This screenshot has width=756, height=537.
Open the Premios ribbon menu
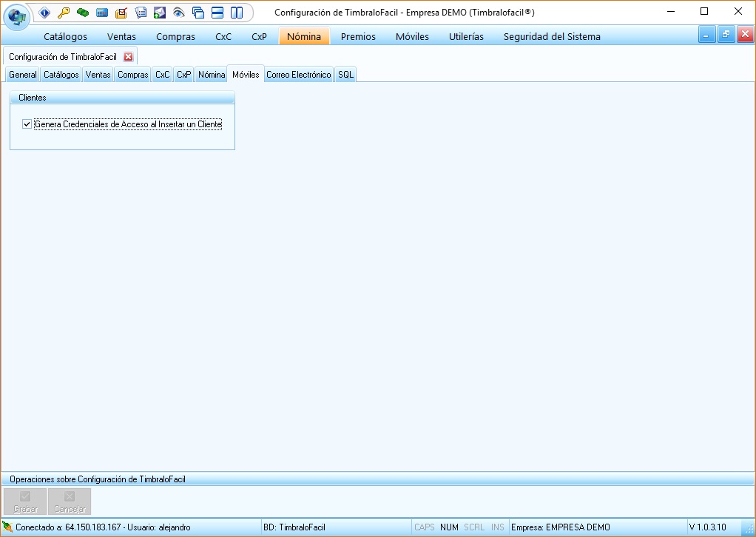point(358,37)
